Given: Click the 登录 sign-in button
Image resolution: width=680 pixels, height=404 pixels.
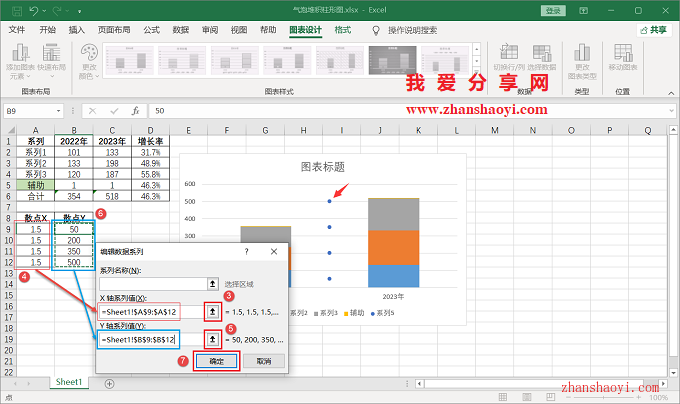Looking at the screenshot, I should 553,11.
